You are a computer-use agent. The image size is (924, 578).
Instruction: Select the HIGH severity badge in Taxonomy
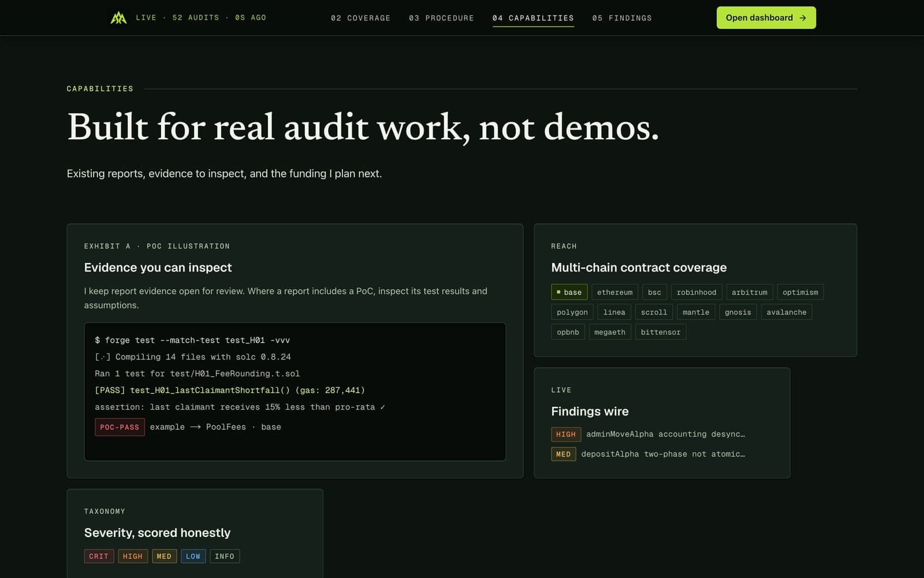(x=133, y=556)
